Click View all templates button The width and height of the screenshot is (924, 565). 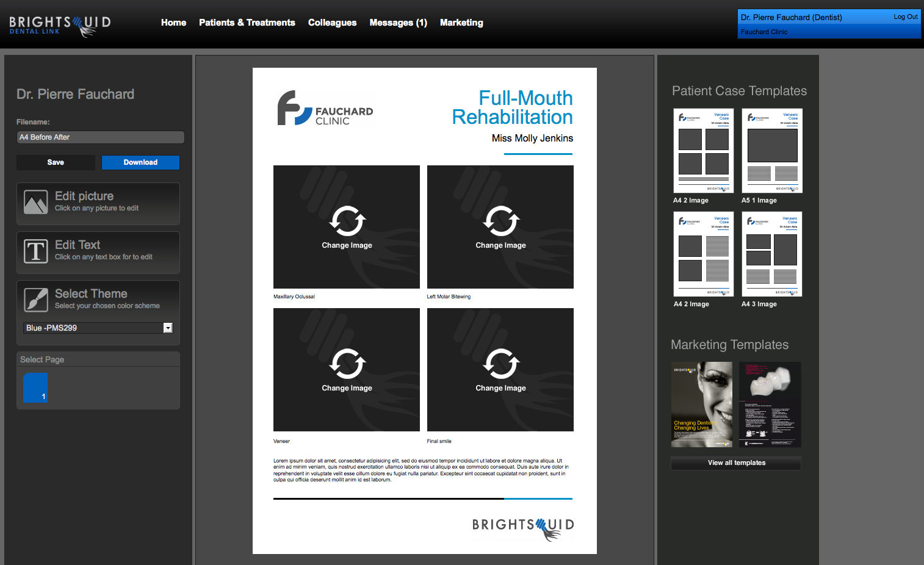click(736, 463)
